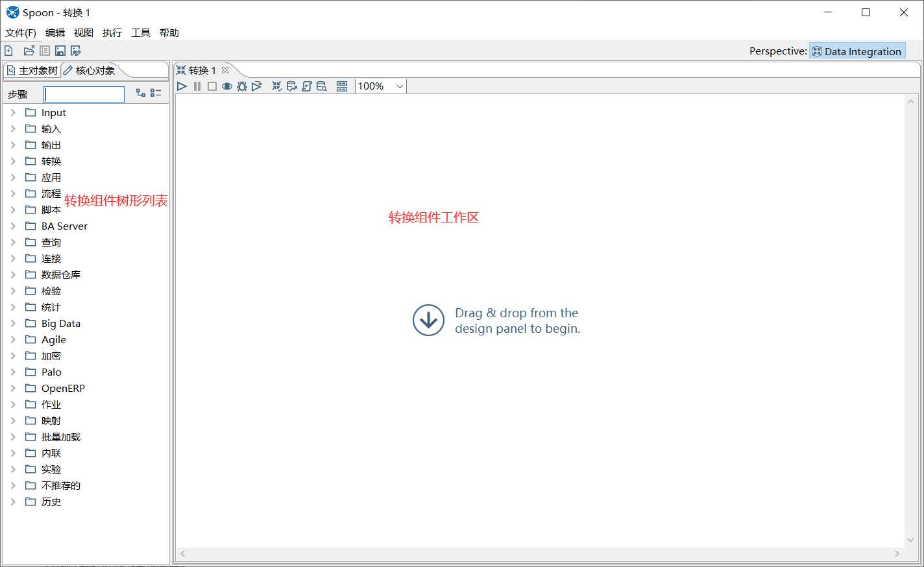The width and height of the screenshot is (924, 567).
Task: Select the 转换 1 canvas tab
Action: [197, 71]
